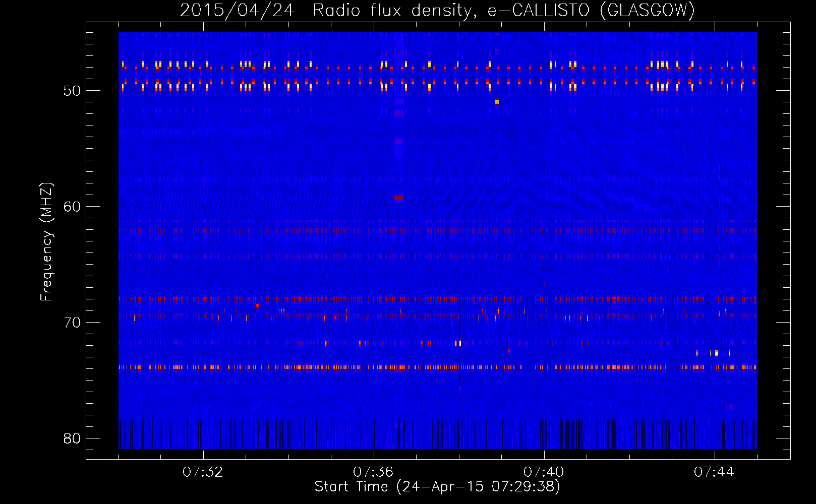Click the 'Start Time (24-Apr-15 07:29:38)' label
816x504 pixels.
[437, 487]
